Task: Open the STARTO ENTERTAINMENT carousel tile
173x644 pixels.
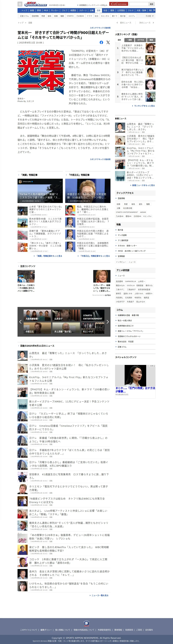Action: click(93, 315)
